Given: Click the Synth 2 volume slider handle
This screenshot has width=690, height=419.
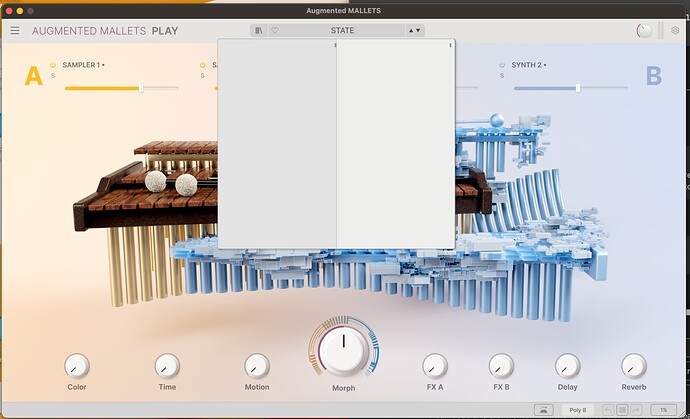Looking at the screenshot, I should (x=577, y=88).
